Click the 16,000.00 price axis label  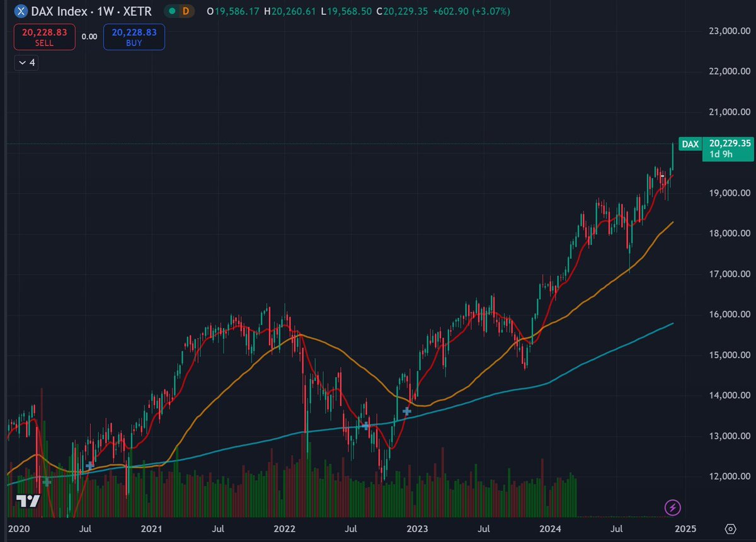(730, 314)
